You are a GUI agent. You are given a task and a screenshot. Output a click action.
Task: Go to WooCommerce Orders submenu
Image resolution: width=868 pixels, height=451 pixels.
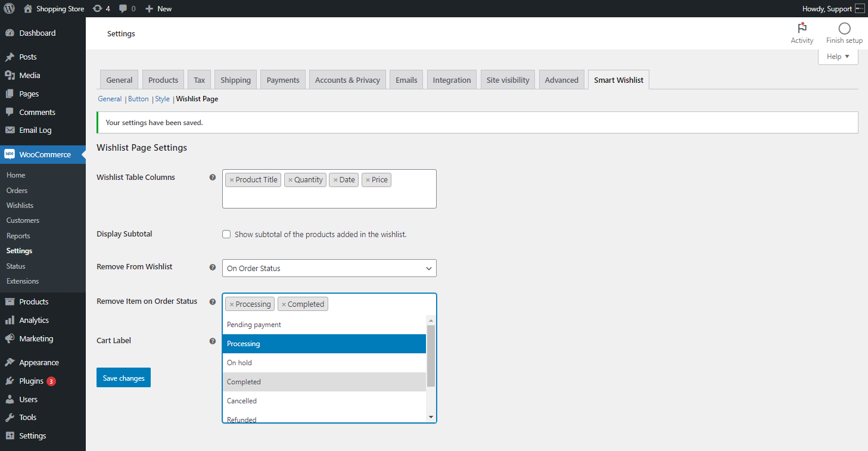pos(17,191)
